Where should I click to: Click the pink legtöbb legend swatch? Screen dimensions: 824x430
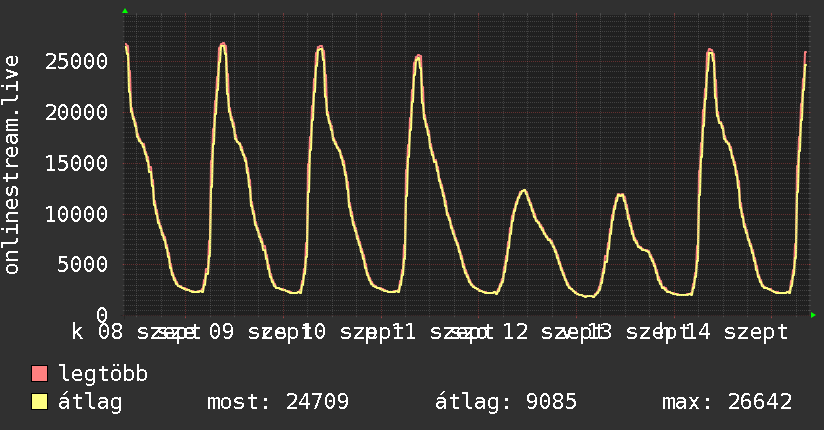[39, 374]
